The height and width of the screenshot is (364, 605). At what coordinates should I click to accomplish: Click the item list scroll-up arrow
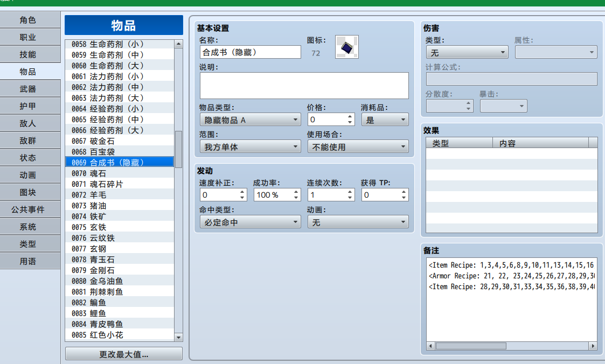tap(178, 44)
